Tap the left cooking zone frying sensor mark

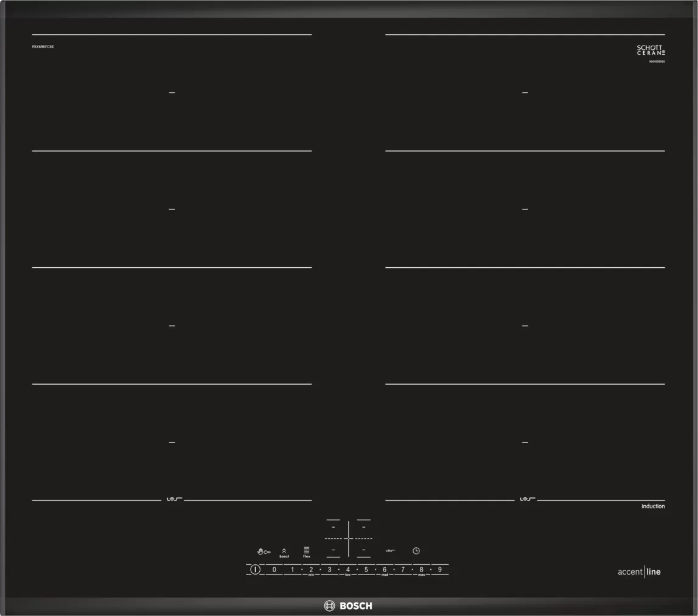pos(174,499)
